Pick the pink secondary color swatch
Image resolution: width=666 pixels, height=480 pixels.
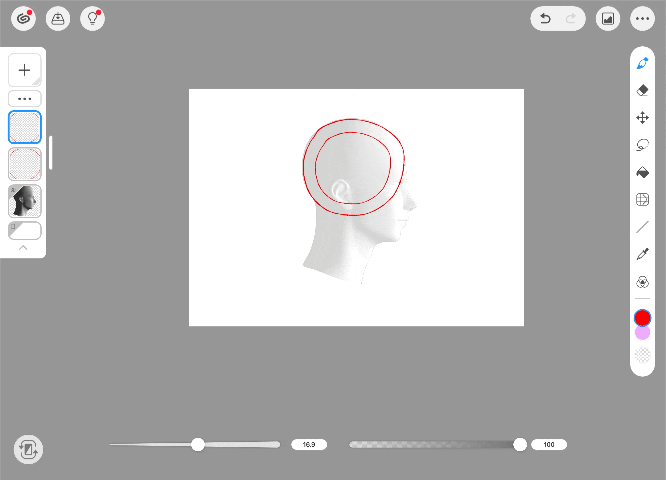click(642, 333)
